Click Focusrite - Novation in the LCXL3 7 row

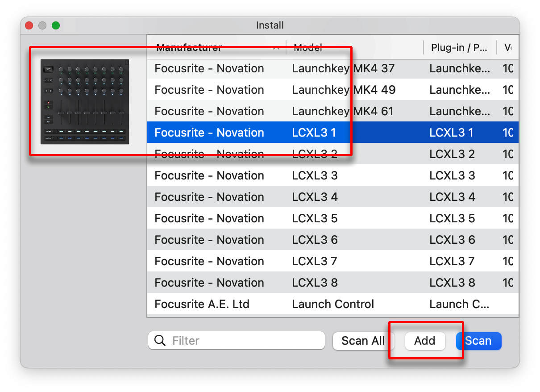tap(209, 261)
